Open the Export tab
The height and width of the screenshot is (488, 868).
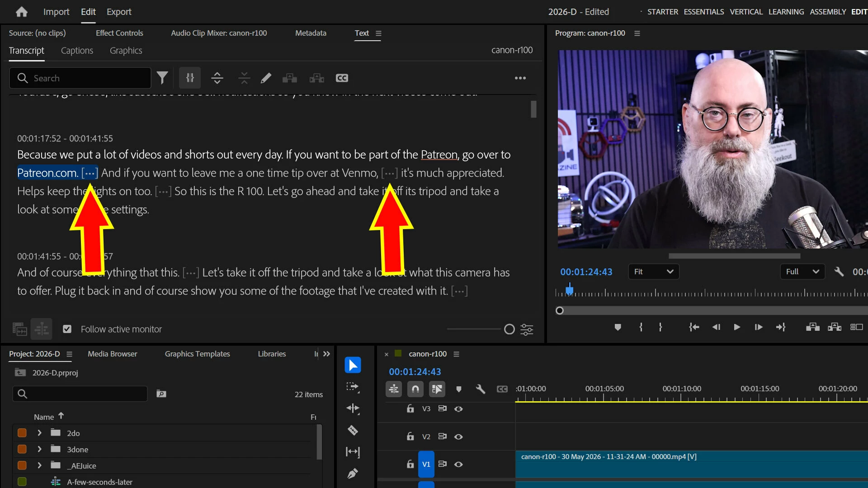pyautogui.click(x=119, y=12)
